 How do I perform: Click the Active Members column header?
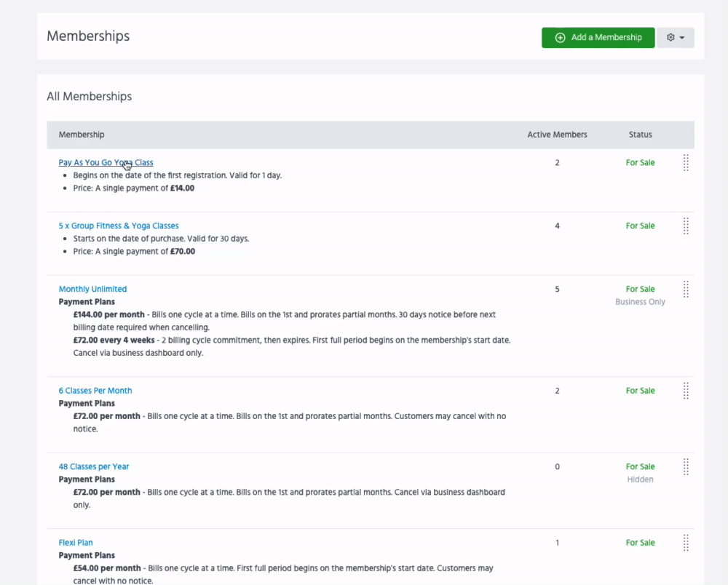(x=557, y=135)
